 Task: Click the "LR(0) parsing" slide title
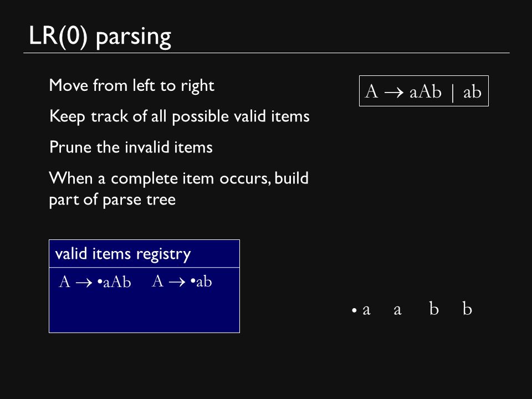point(100,37)
